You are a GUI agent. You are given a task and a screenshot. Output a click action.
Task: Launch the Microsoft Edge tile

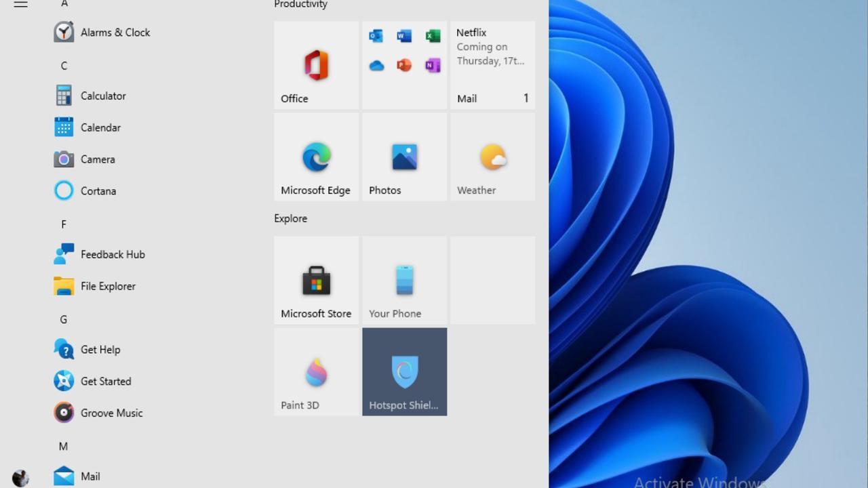317,157
